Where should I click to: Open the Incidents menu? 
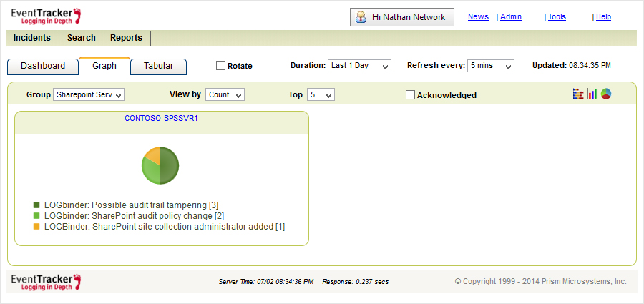coord(32,38)
